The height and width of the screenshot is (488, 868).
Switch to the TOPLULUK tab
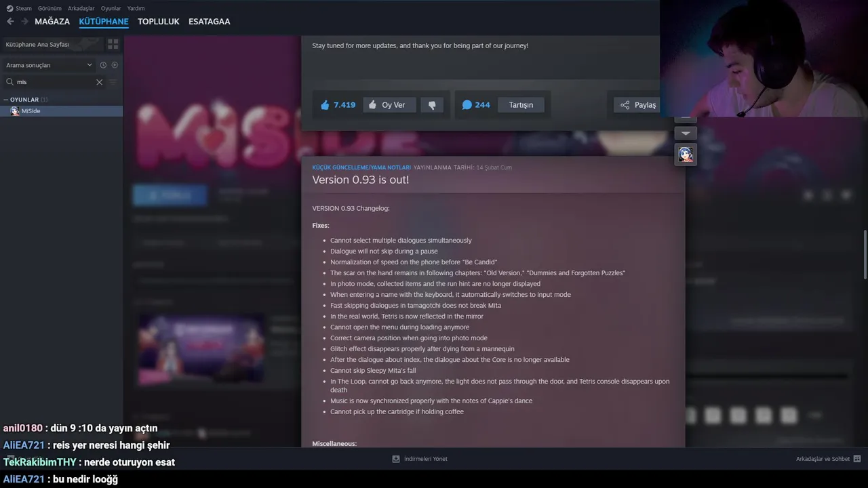point(159,22)
